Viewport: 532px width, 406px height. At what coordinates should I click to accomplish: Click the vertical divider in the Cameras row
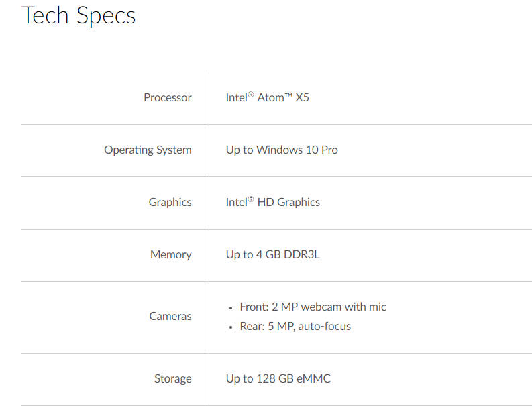[x=209, y=317]
